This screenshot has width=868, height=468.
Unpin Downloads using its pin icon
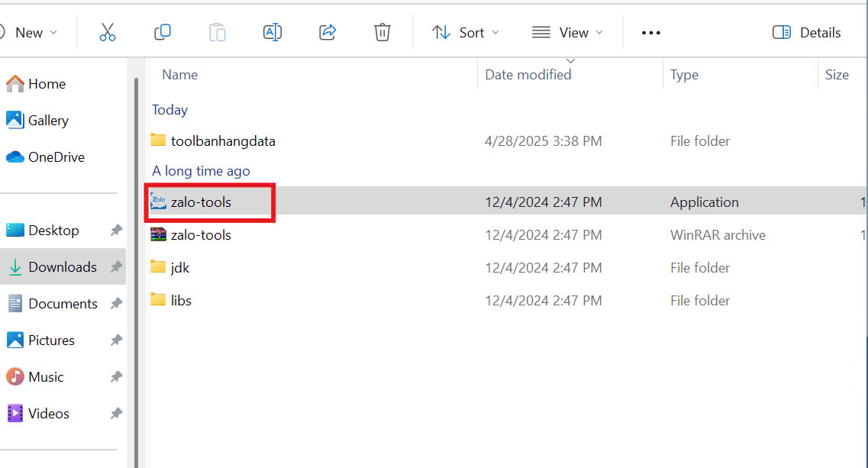click(x=116, y=267)
